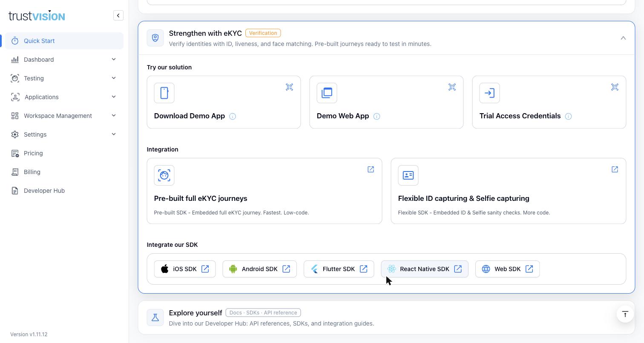Expand the Workspace Management sidebar menu

point(64,116)
